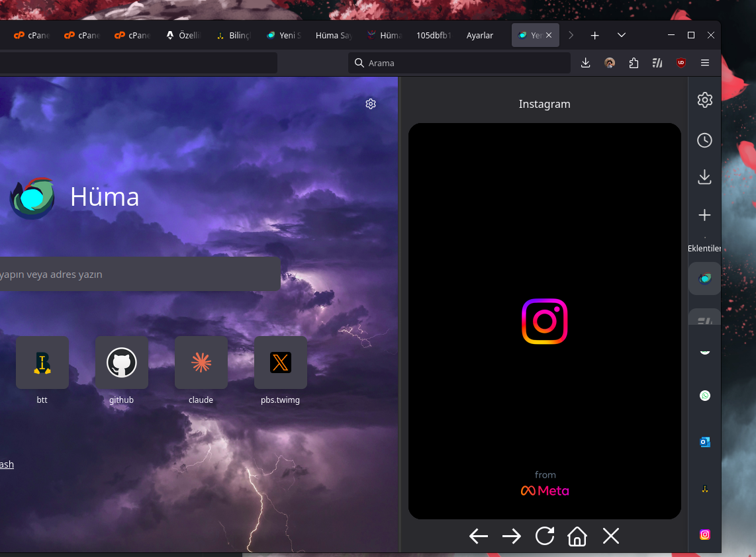Click the 'Eklentiler' label in the sidebar strip
Screen dimensions: 756x557
point(704,248)
